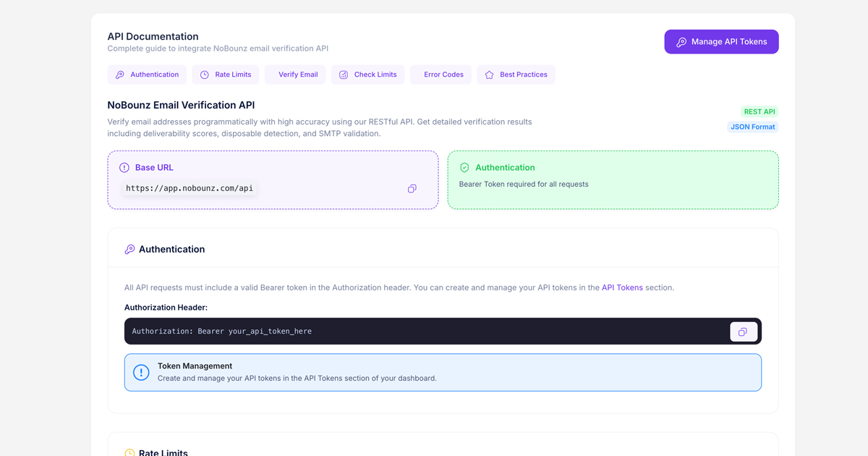
Task: Open the API Tokens link
Action: (x=623, y=287)
